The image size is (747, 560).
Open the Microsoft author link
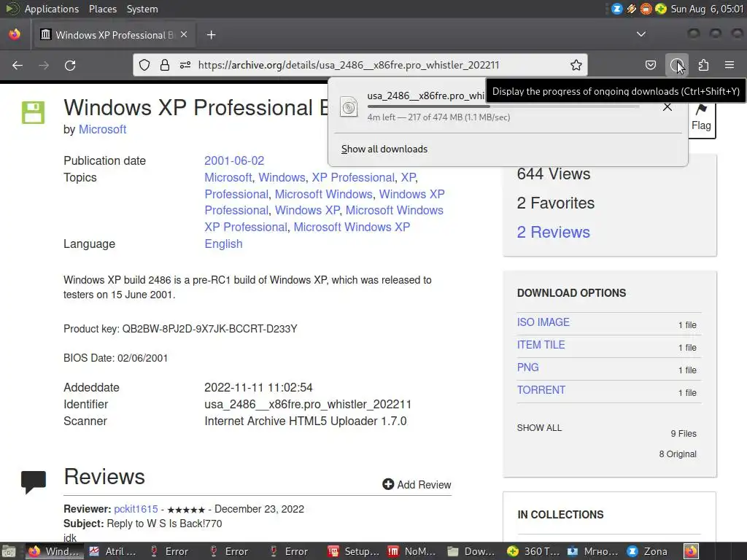point(102,130)
